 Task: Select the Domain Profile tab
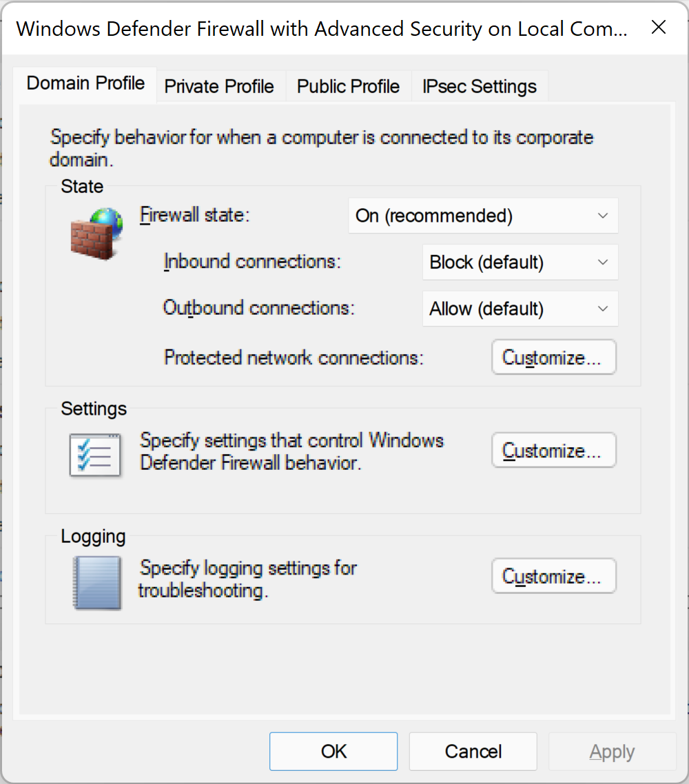(x=85, y=83)
